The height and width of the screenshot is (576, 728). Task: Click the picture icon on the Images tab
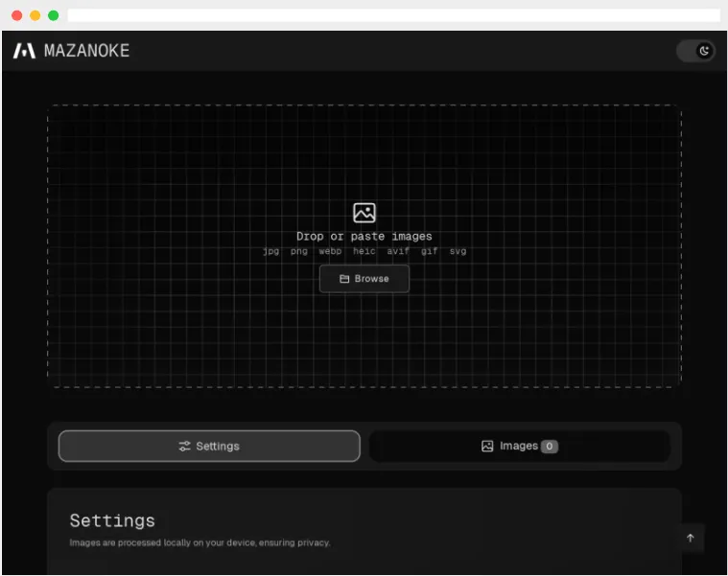487,447
